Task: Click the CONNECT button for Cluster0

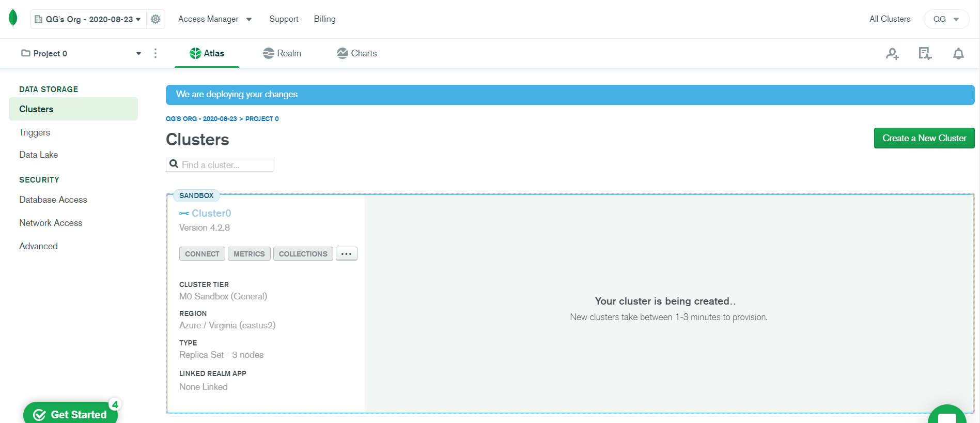Action: tap(202, 254)
